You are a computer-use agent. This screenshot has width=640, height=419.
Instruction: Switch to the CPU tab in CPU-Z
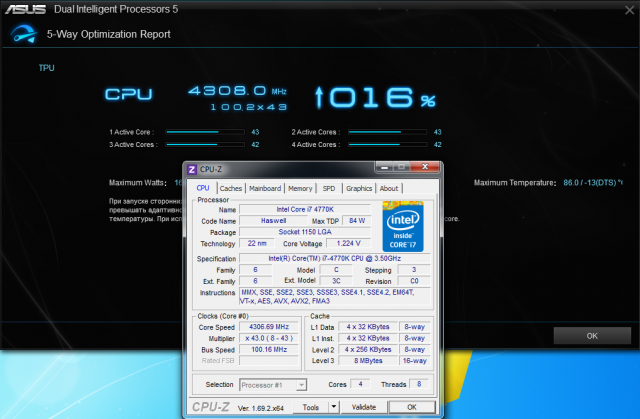(203, 188)
